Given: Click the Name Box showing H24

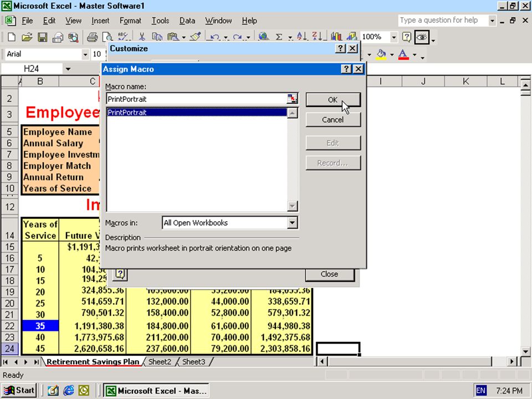Looking at the screenshot, I should [x=32, y=69].
